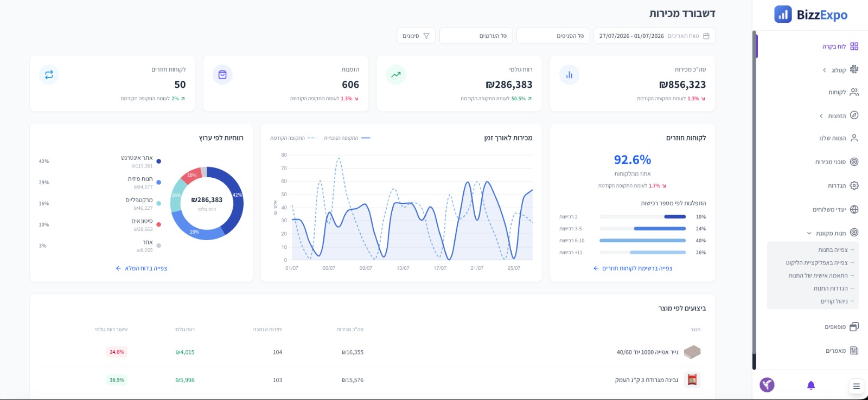
Task: Click the BizzExpo logo
Action: coord(811,15)
